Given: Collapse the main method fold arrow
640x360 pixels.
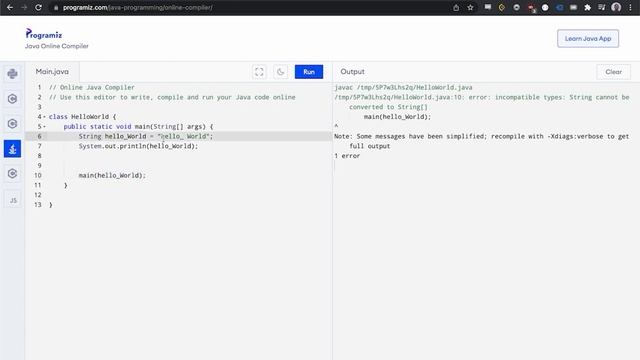Looking at the screenshot, I should click(44, 127).
